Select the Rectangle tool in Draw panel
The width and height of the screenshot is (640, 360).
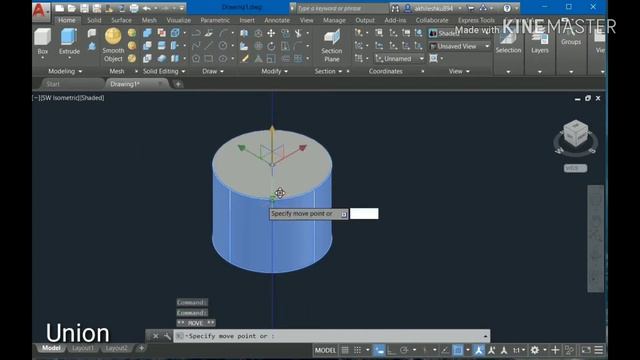209,59
